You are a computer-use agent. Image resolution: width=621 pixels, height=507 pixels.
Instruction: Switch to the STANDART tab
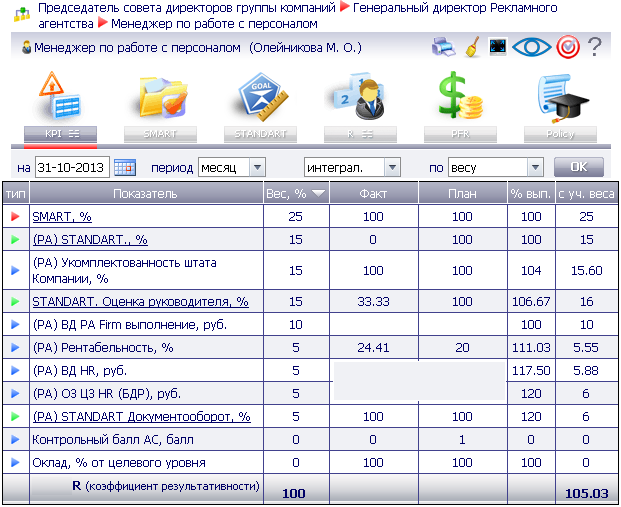click(x=260, y=134)
